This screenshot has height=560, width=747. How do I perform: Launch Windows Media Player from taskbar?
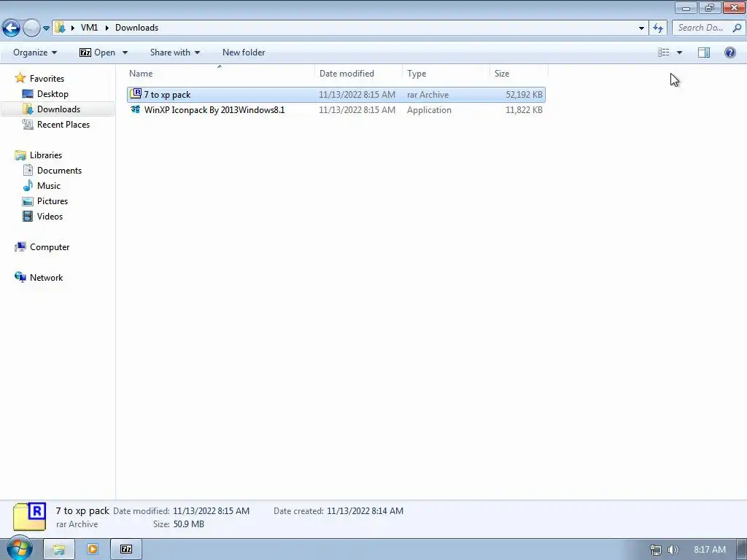click(x=93, y=549)
